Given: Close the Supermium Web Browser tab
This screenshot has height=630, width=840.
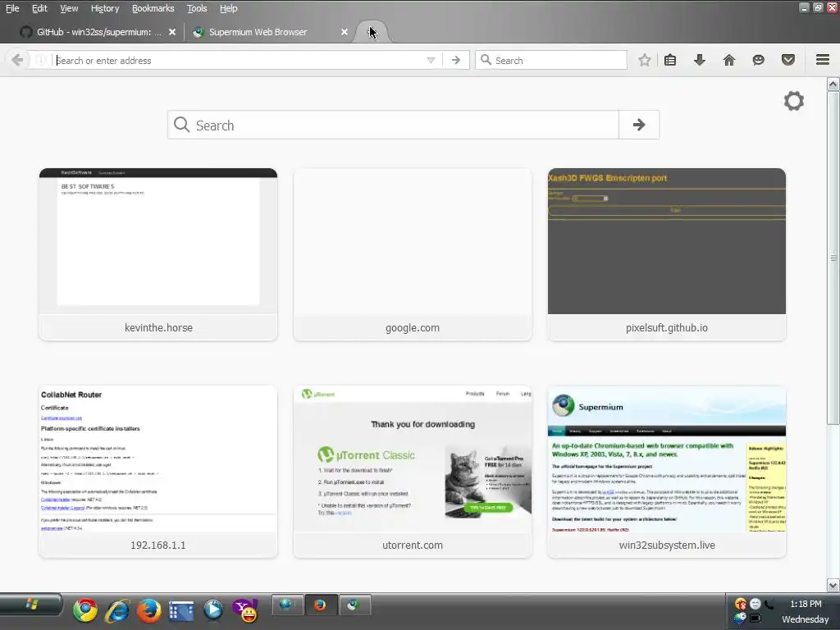Looking at the screenshot, I should (345, 32).
